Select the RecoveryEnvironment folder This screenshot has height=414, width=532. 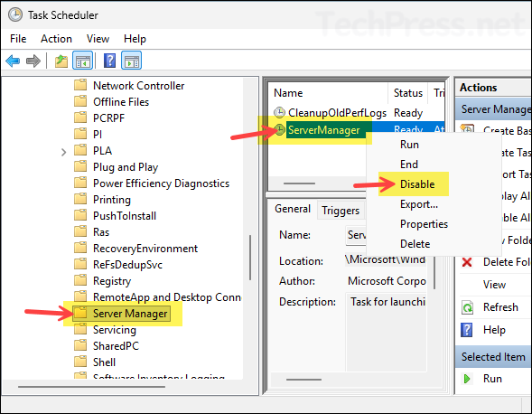click(145, 249)
